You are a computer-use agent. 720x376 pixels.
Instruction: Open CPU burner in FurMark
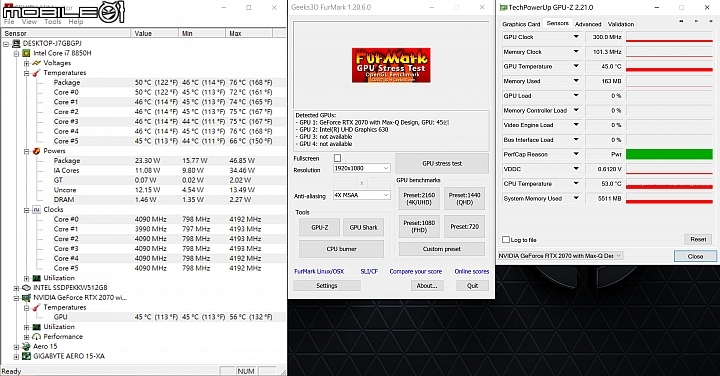click(x=341, y=249)
